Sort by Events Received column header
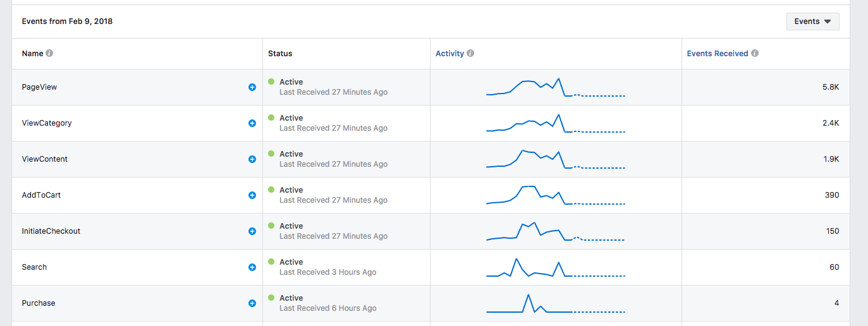The width and height of the screenshot is (868, 326). click(x=718, y=54)
